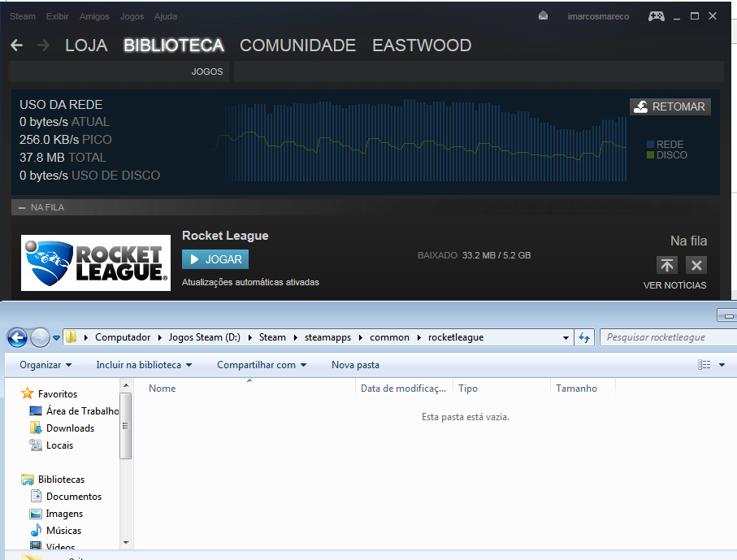The height and width of the screenshot is (560, 737).
Task: Click the navigation pane scrollbar thumb
Action: (x=125, y=426)
